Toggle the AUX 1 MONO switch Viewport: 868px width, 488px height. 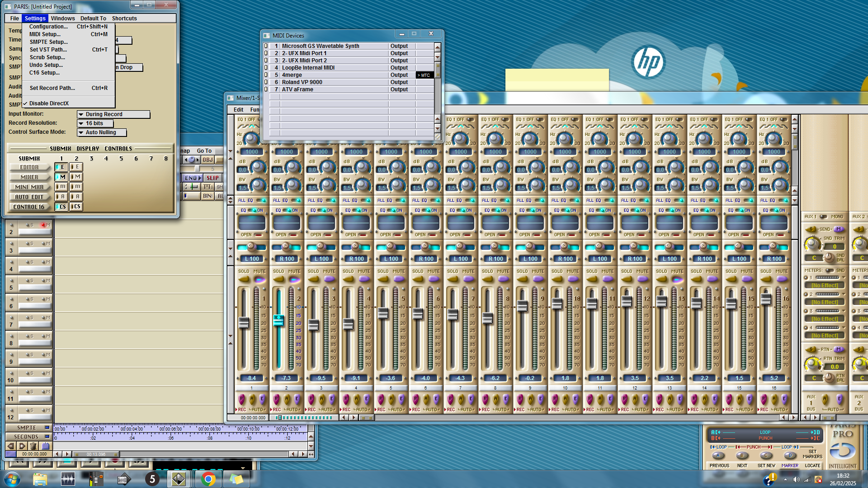coord(824,217)
